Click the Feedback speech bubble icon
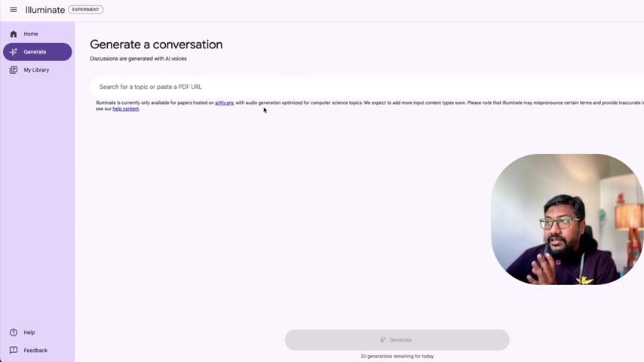The width and height of the screenshot is (644, 362). click(13, 350)
